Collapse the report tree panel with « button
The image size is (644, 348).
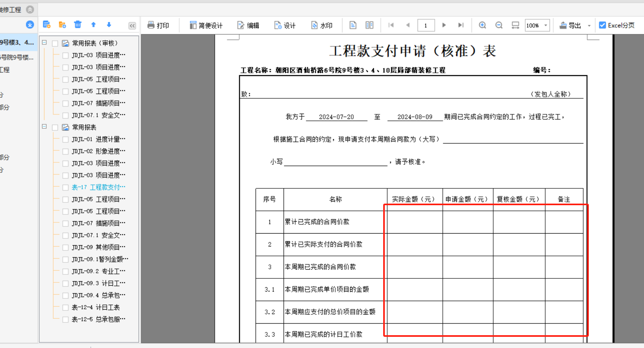[x=132, y=26]
